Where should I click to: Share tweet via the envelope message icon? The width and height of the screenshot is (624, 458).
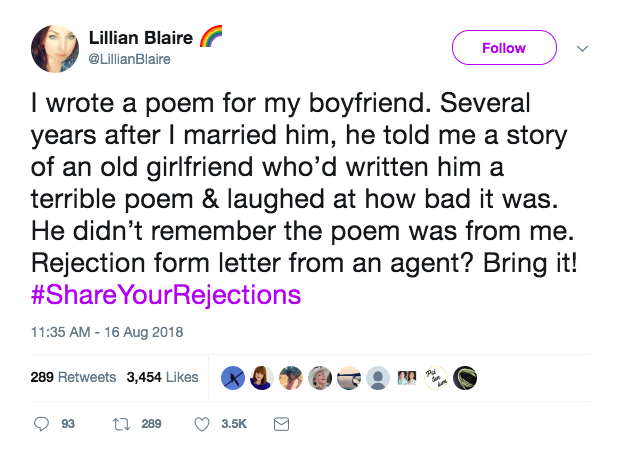(x=281, y=424)
